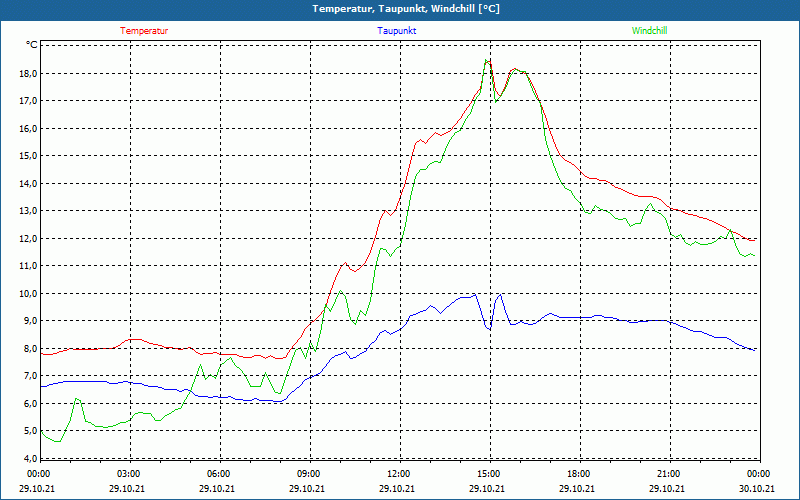Click the 12,0 y-axis value
Screen dimensions: 800x500
29,238
